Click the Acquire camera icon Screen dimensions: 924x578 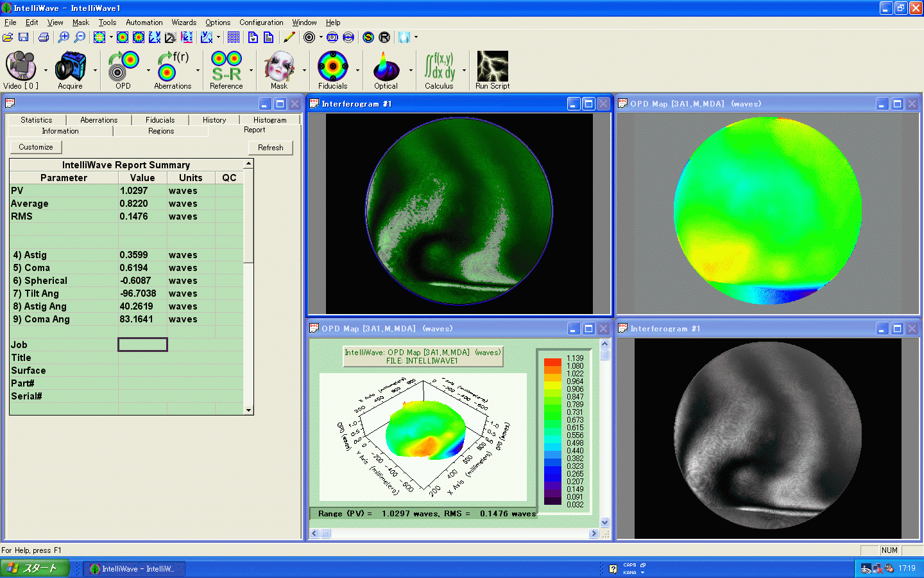pos(70,66)
